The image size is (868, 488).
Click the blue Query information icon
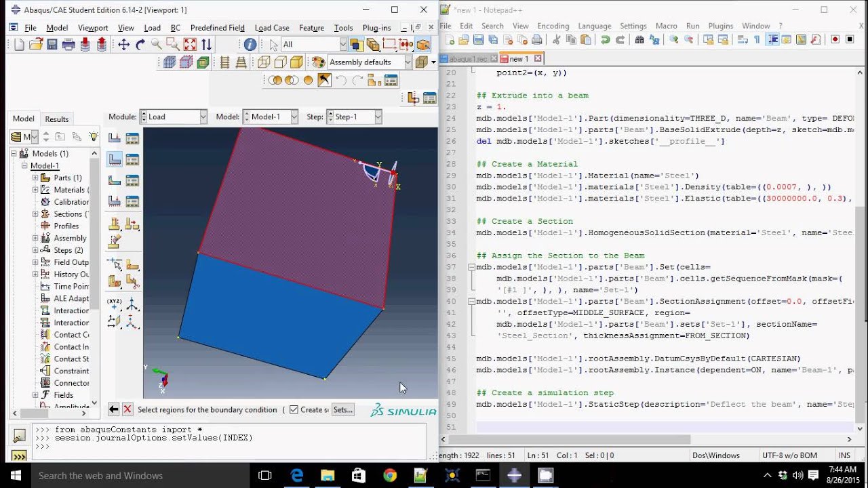tap(250, 45)
